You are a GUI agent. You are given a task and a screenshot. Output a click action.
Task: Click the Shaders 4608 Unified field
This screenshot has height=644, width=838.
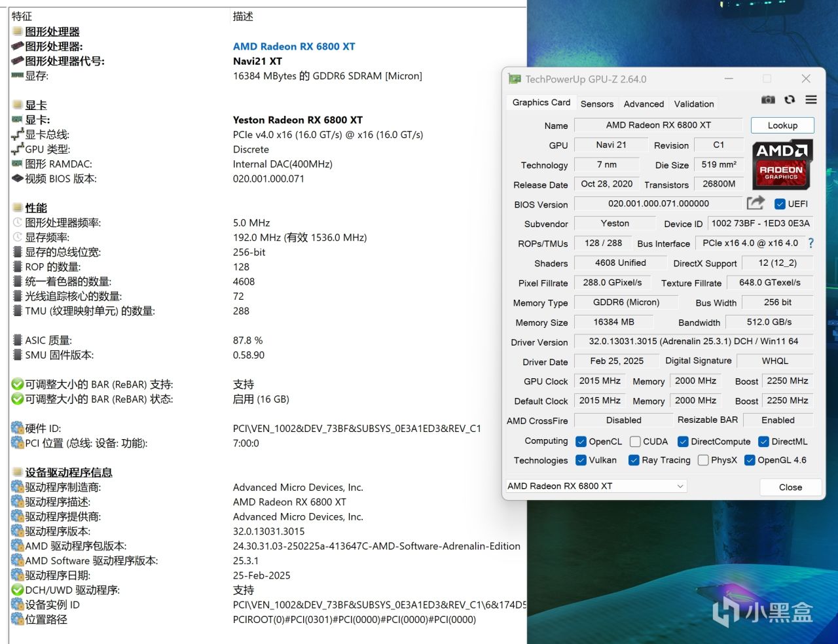(621, 262)
